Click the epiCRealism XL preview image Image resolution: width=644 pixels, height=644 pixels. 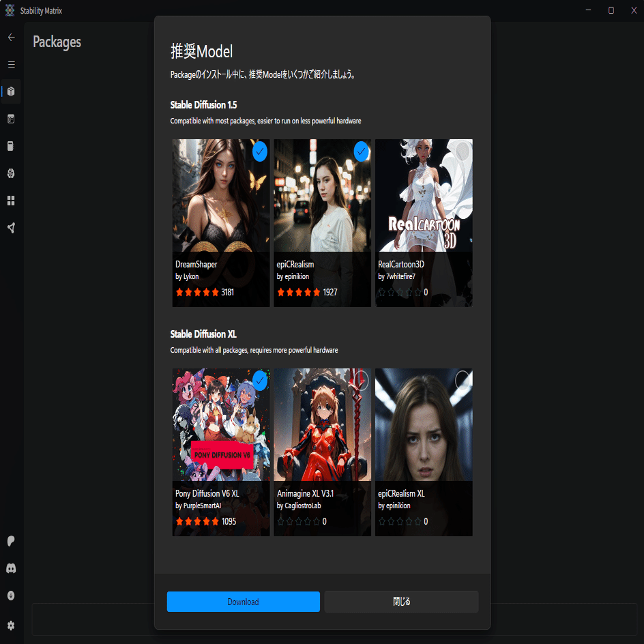424,425
